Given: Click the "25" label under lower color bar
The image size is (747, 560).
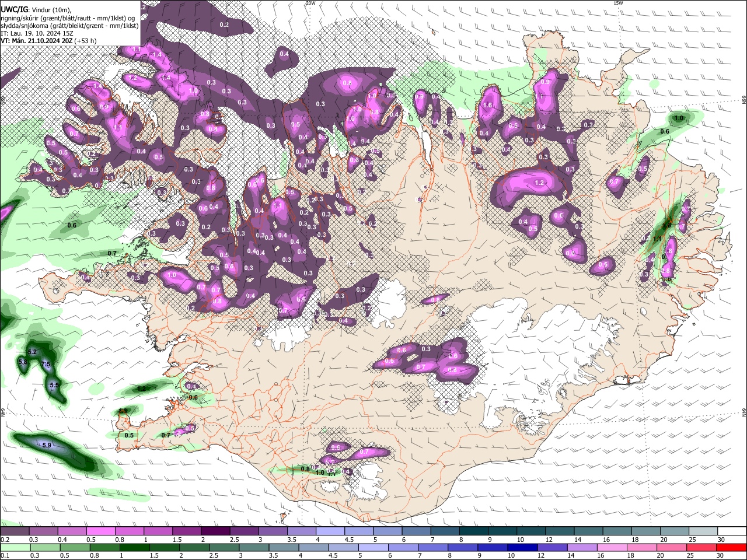Looking at the screenshot, I should point(691,556).
